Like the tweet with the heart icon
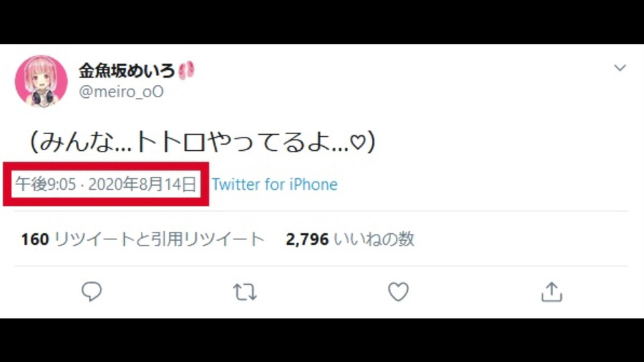Screen dimensions: 644x362 pos(398,292)
